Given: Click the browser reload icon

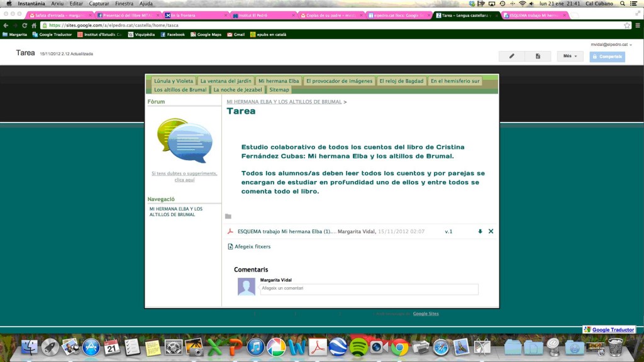Looking at the screenshot, I should point(25,25).
